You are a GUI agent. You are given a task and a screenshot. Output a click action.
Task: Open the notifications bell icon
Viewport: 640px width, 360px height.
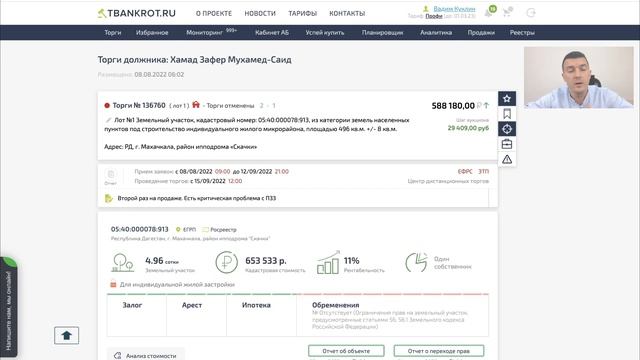(x=488, y=13)
